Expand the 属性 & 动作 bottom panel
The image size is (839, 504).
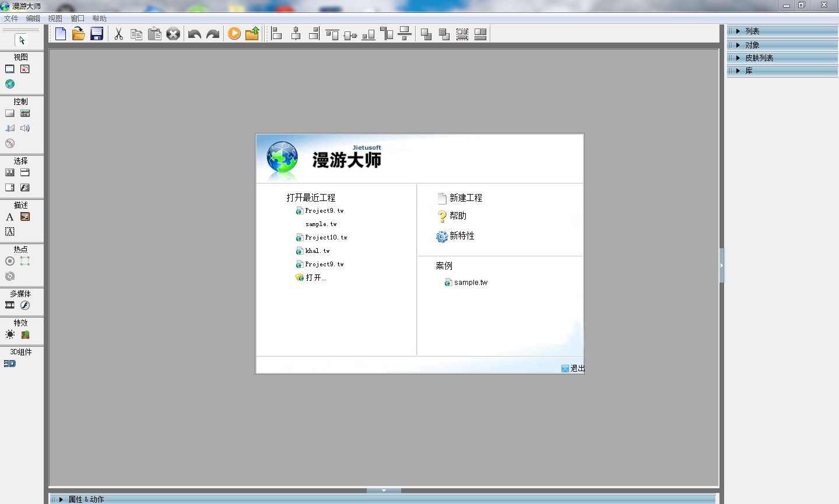pos(382,499)
